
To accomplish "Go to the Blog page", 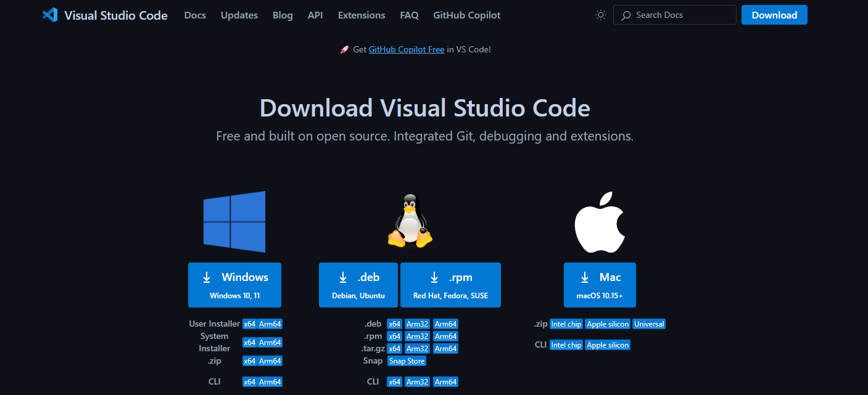I will [x=283, y=15].
